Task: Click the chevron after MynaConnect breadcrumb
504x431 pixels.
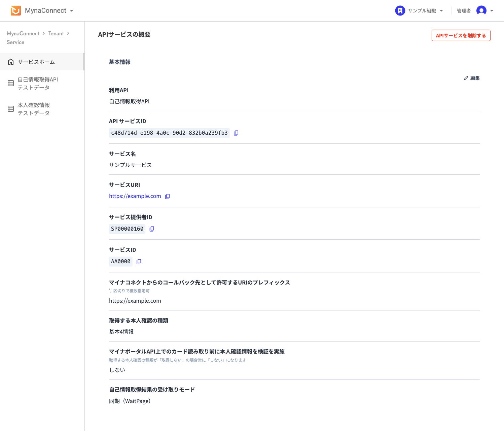Action: (x=44, y=33)
